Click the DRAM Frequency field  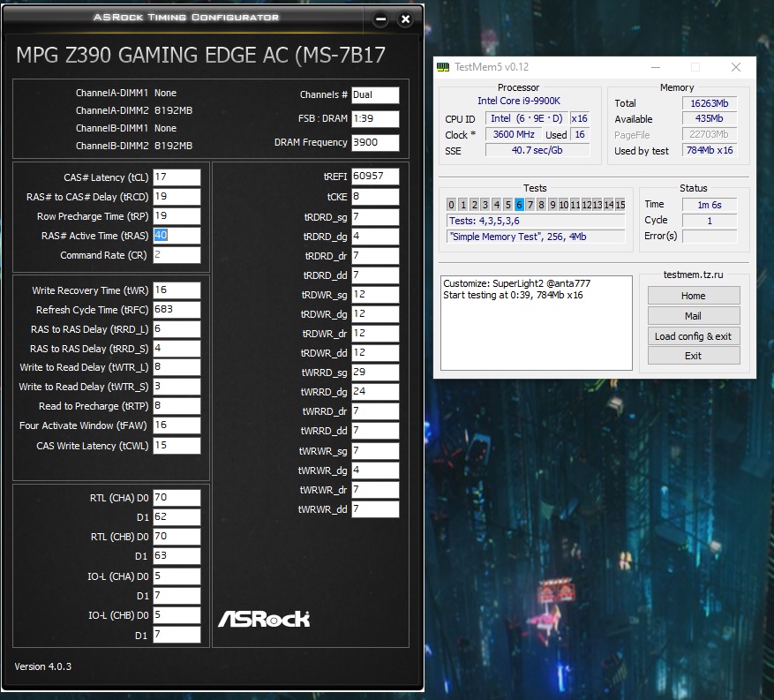[375, 142]
